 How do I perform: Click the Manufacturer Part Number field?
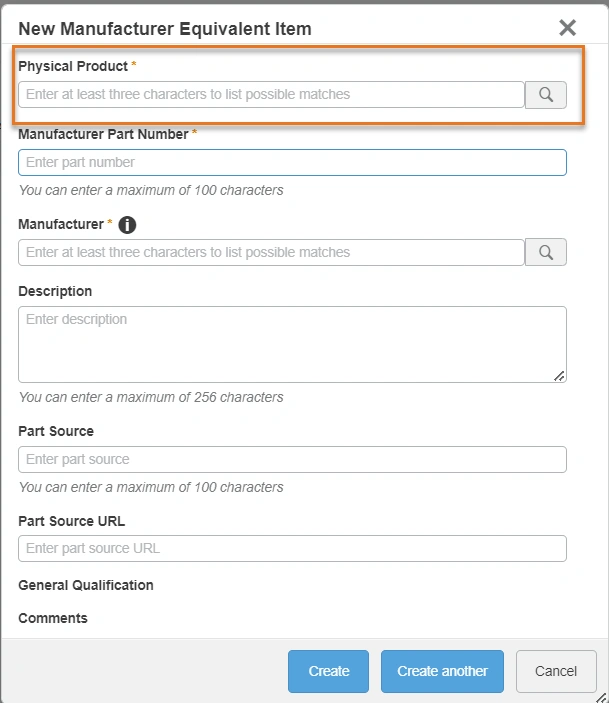pos(292,163)
